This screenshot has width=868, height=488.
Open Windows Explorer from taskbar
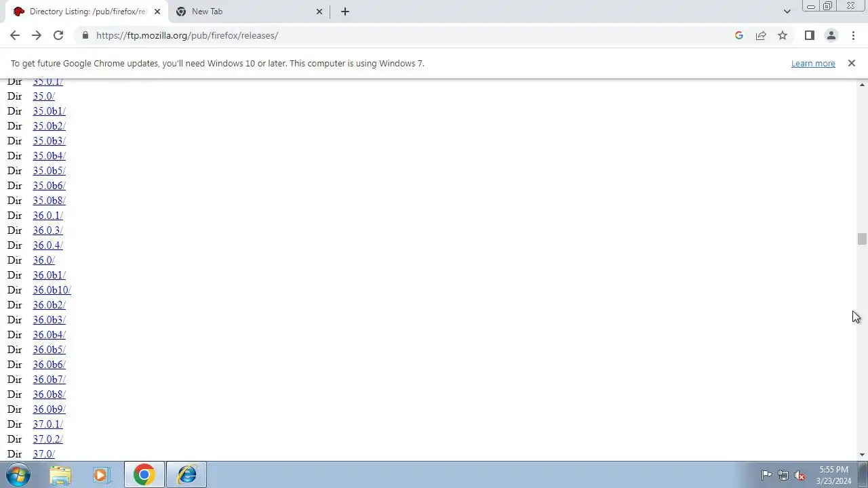60,474
